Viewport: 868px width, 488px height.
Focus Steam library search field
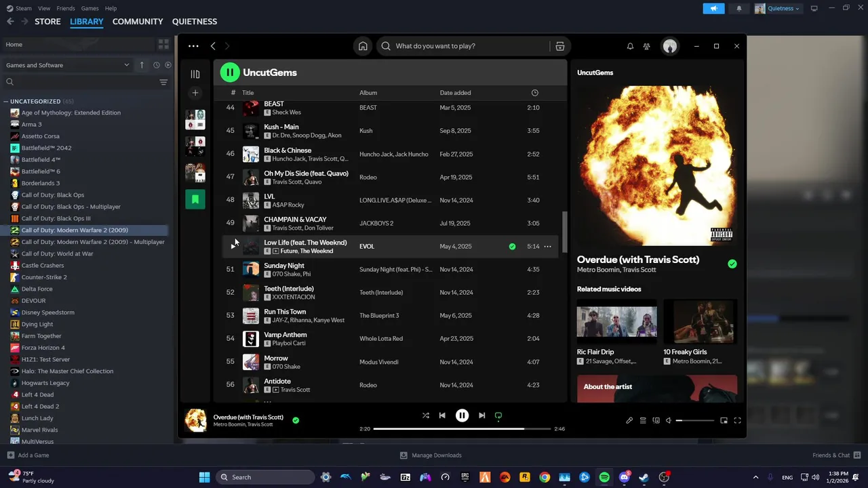[x=80, y=82]
